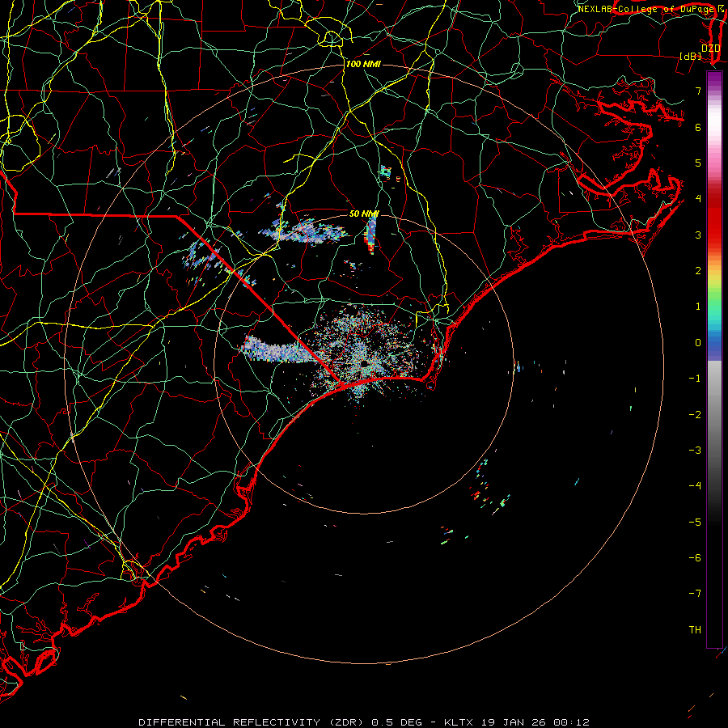Viewport: 728px width, 728px height.
Task: Click the 50 NMI range ring label
Action: (363, 214)
